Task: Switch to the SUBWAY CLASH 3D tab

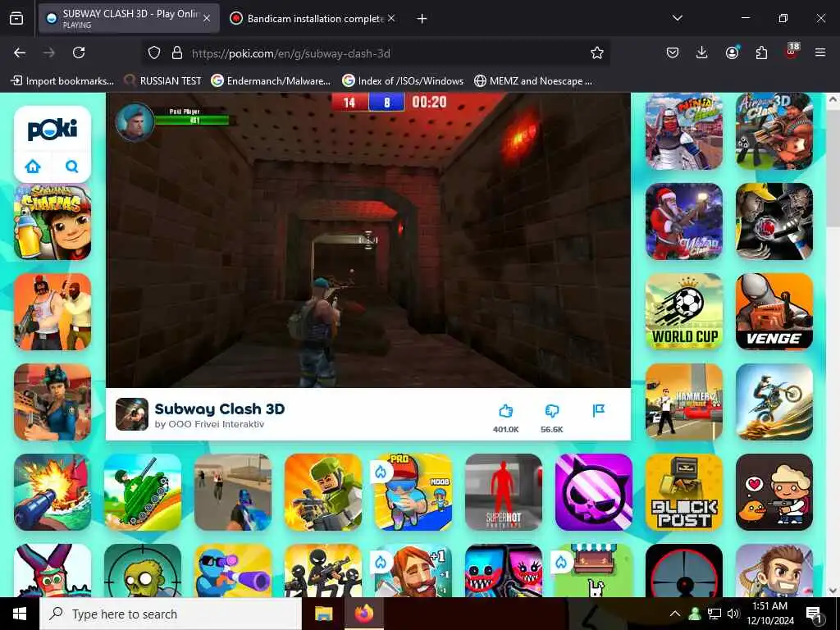Action: pyautogui.click(x=129, y=18)
